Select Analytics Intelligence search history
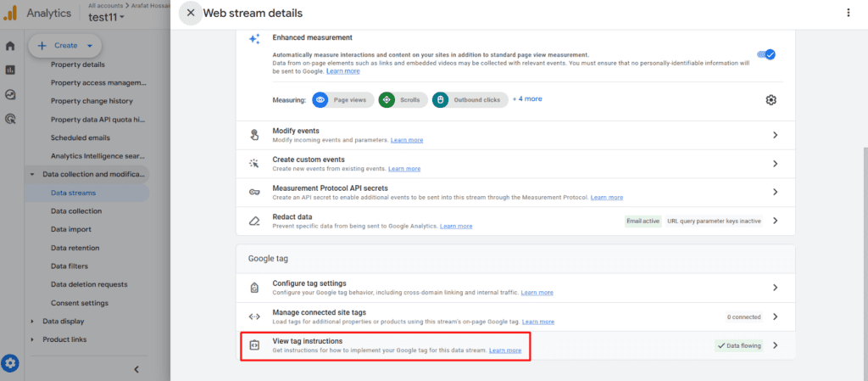 pyautogui.click(x=98, y=155)
